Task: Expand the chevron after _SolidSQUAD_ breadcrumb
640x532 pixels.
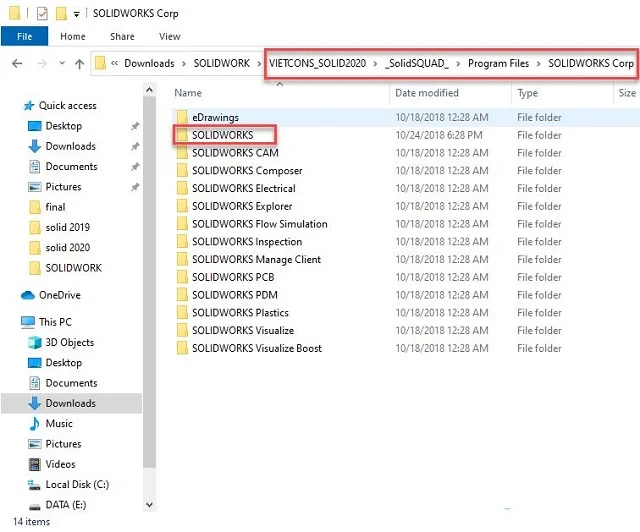Action: point(458,64)
